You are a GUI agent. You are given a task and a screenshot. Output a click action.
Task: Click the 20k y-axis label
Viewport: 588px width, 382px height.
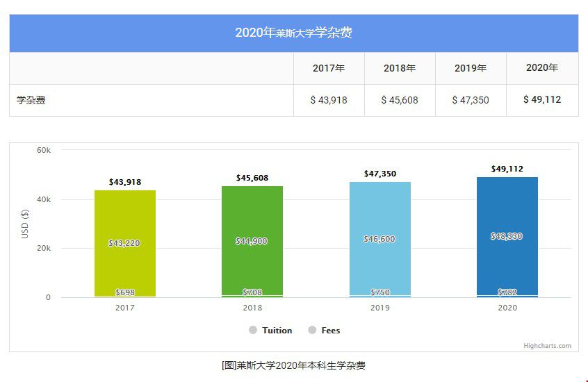point(44,248)
